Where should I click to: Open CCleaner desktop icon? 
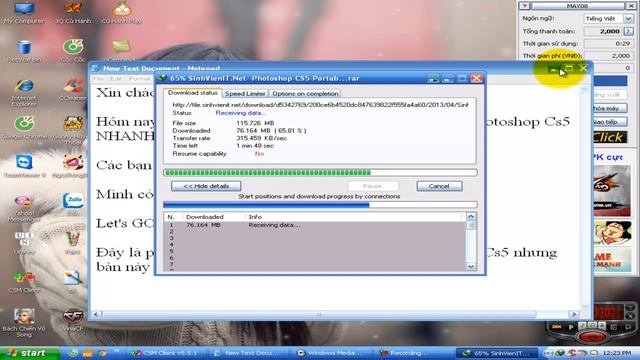coord(73,90)
